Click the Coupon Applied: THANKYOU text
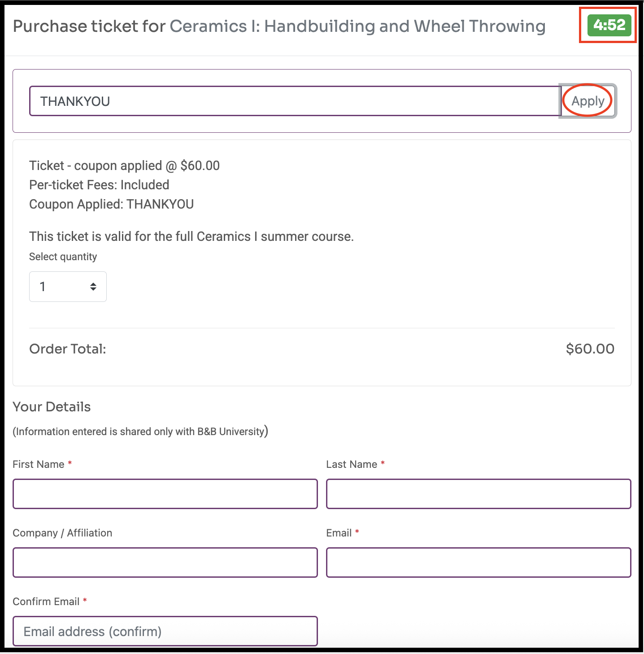 pos(111,204)
